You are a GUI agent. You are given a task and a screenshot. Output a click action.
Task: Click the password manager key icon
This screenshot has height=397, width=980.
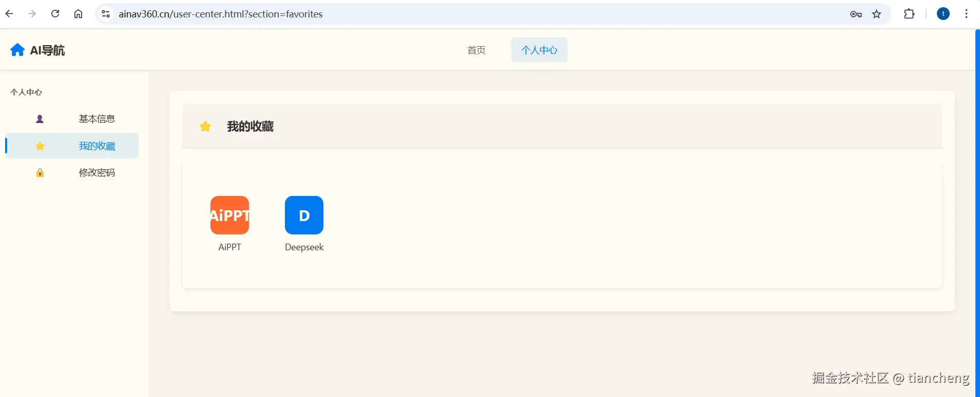coord(856,14)
